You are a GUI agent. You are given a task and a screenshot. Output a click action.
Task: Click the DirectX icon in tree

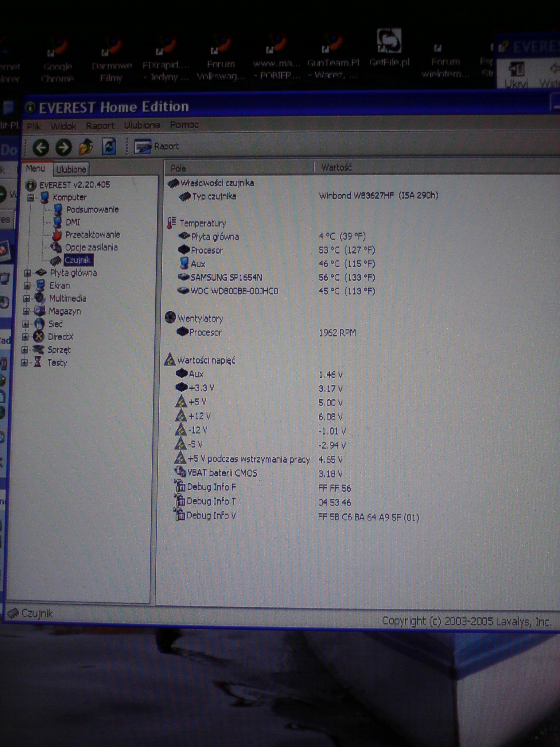click(x=39, y=337)
